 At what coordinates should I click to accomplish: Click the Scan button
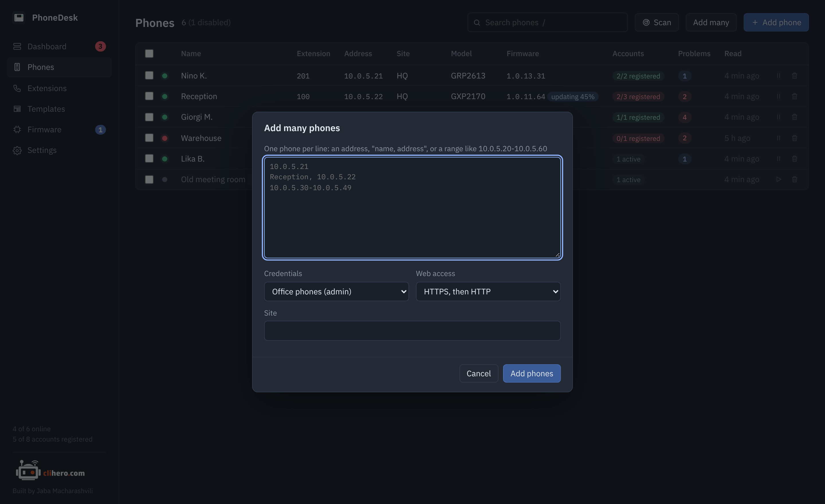tap(657, 22)
